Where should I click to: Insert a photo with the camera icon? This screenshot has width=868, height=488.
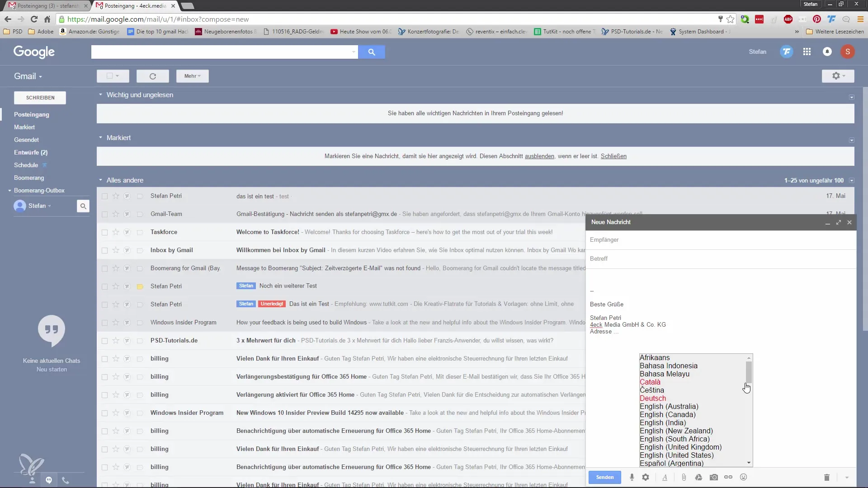[714, 477]
